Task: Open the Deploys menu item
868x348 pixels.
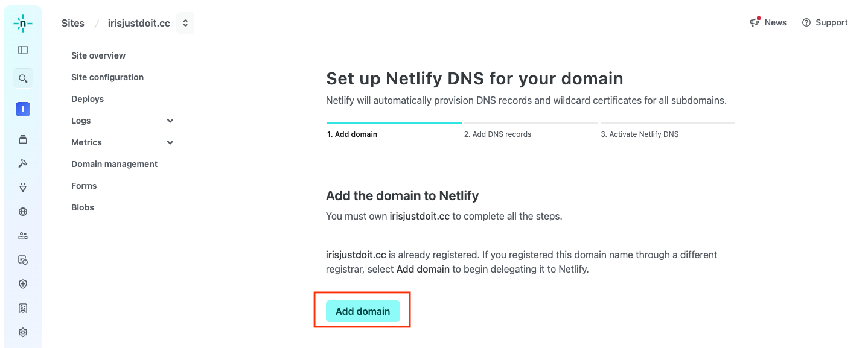Action: (x=88, y=99)
